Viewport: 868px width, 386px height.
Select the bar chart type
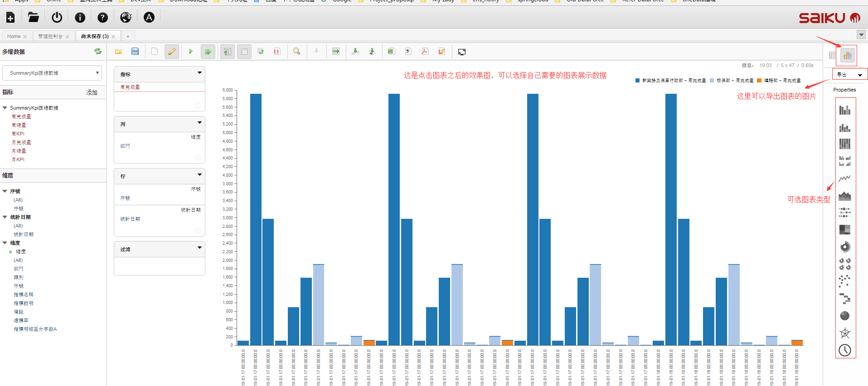point(845,110)
